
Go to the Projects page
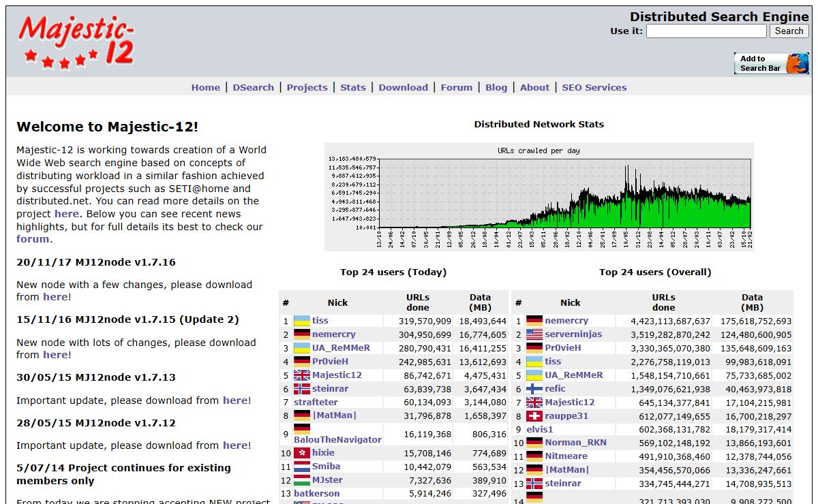307,87
